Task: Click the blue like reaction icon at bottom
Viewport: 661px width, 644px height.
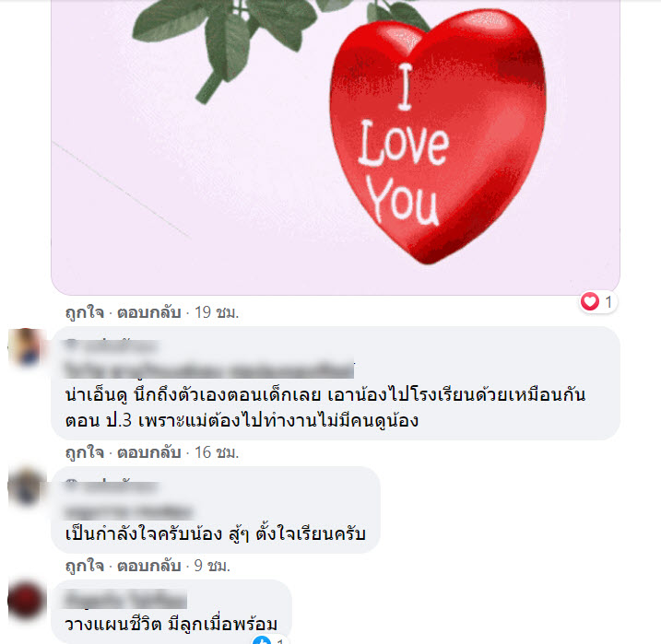Action: [x=262, y=639]
